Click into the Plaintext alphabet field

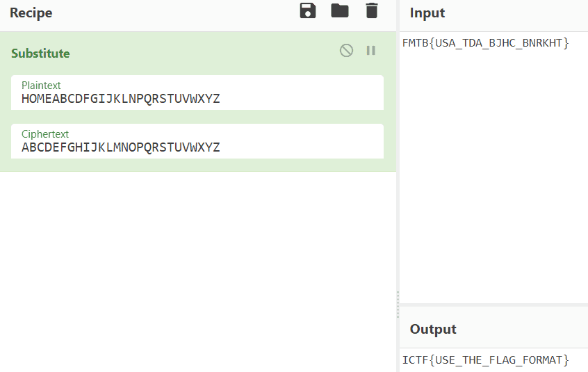pos(197,99)
